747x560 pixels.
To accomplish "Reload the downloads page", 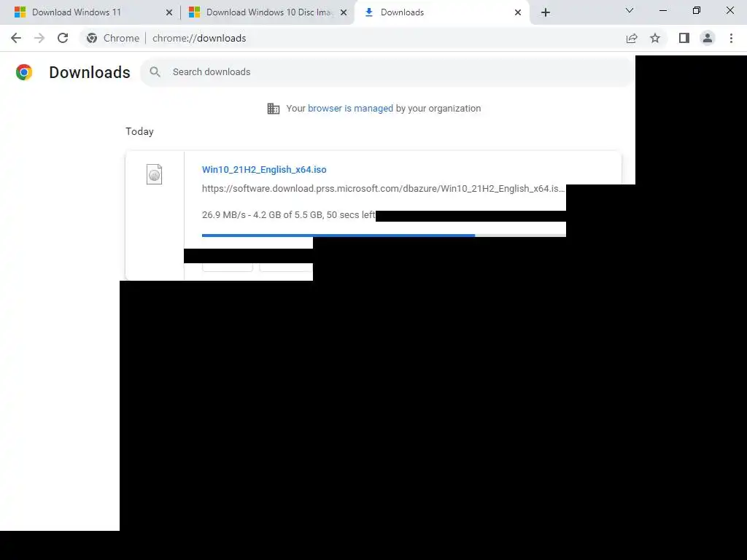I will point(63,38).
